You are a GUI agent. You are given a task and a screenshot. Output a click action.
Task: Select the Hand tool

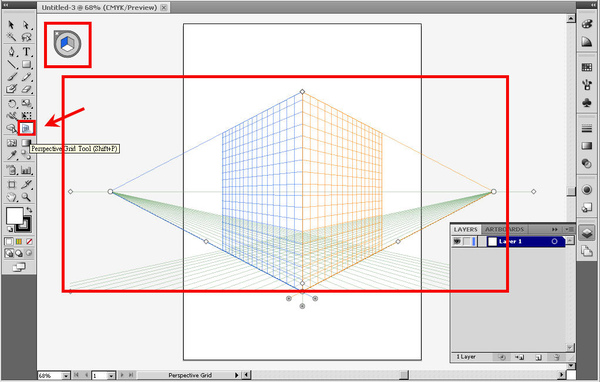tap(11, 197)
